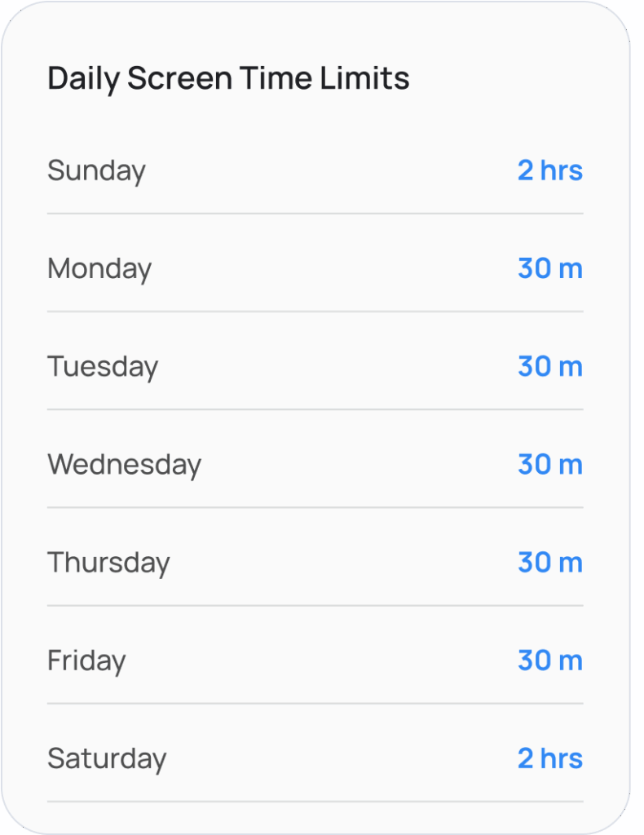
Task: Open the Saturday screen time row
Action: pyautogui.click(x=315, y=758)
